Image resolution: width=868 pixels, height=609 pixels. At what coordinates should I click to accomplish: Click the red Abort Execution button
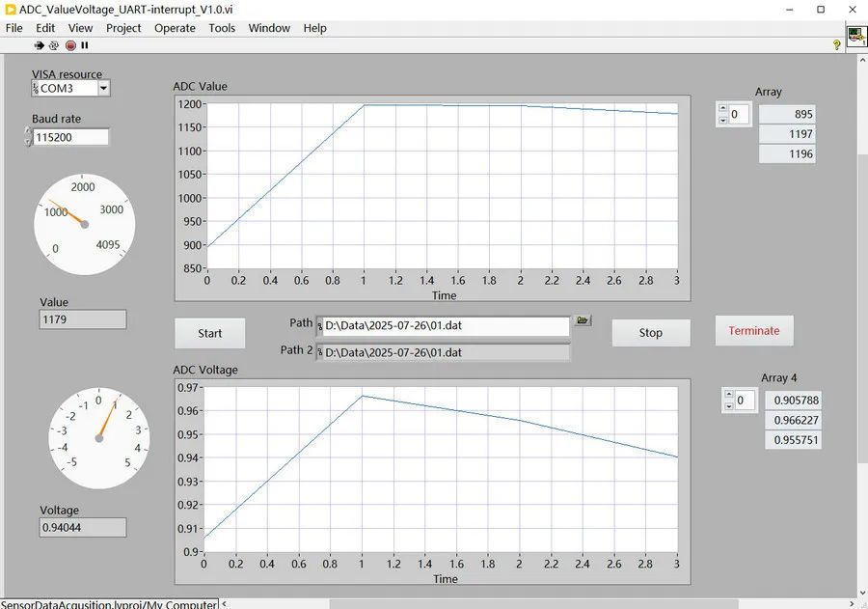[x=70, y=45]
